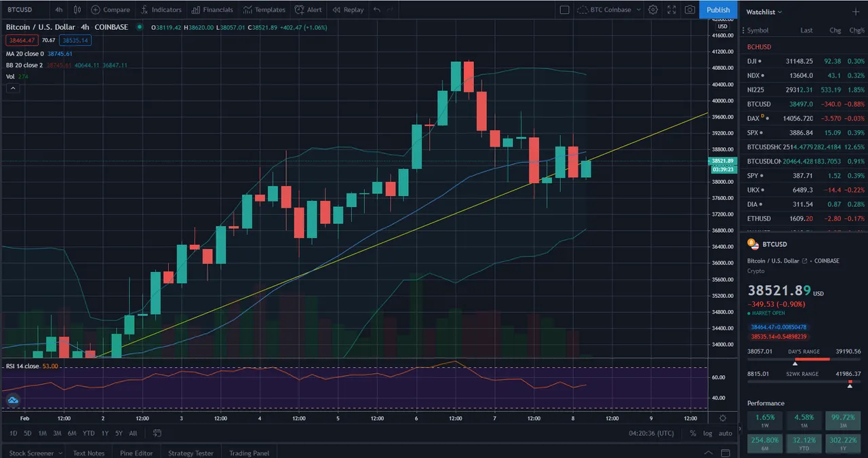Switch to Strategy Tester tab
The height and width of the screenshot is (458, 868).
pos(191,453)
